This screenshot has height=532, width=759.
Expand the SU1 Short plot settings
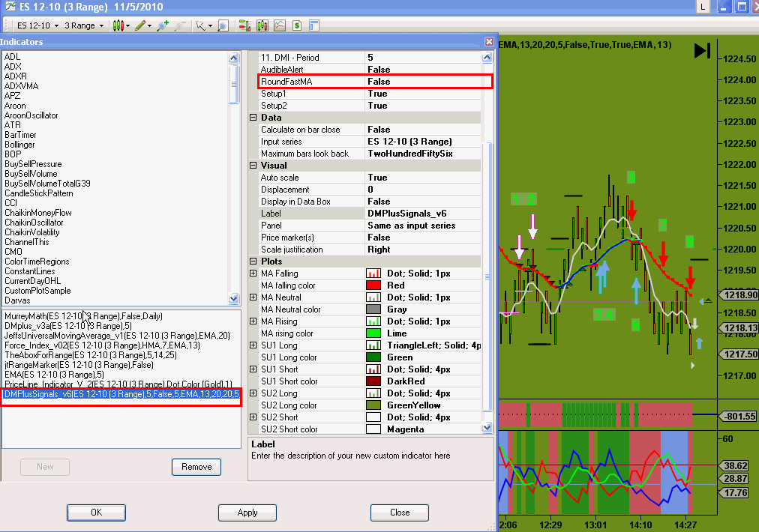[253, 369]
